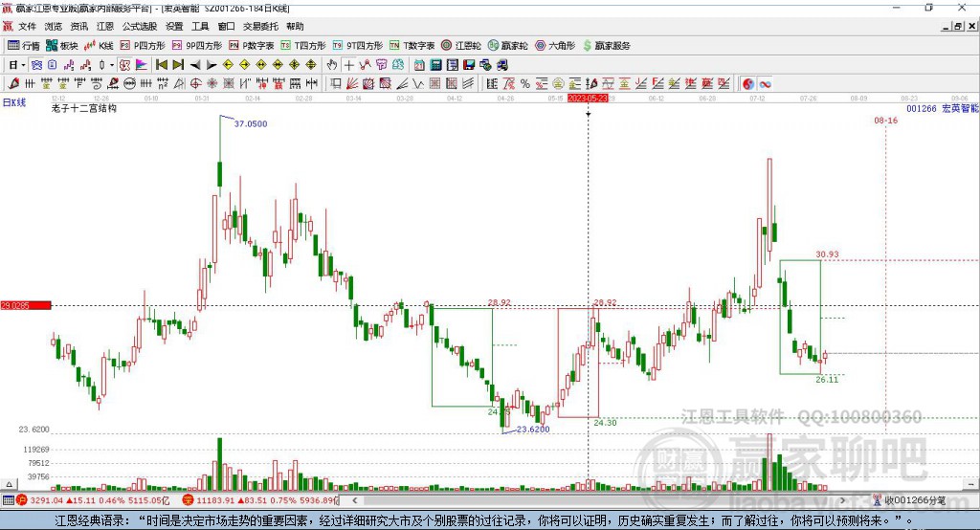
Task: Open the 板块 sector view
Action: pos(62,46)
